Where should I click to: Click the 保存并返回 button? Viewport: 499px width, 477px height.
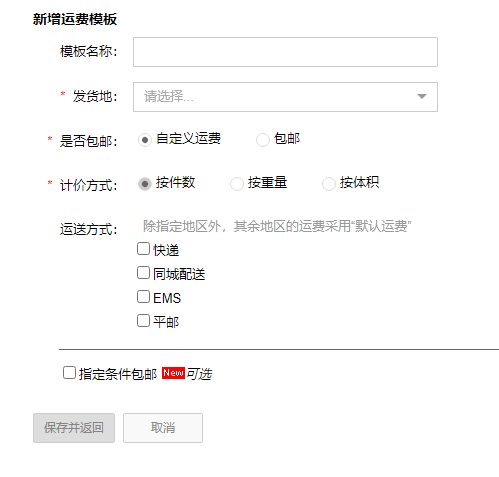74,428
